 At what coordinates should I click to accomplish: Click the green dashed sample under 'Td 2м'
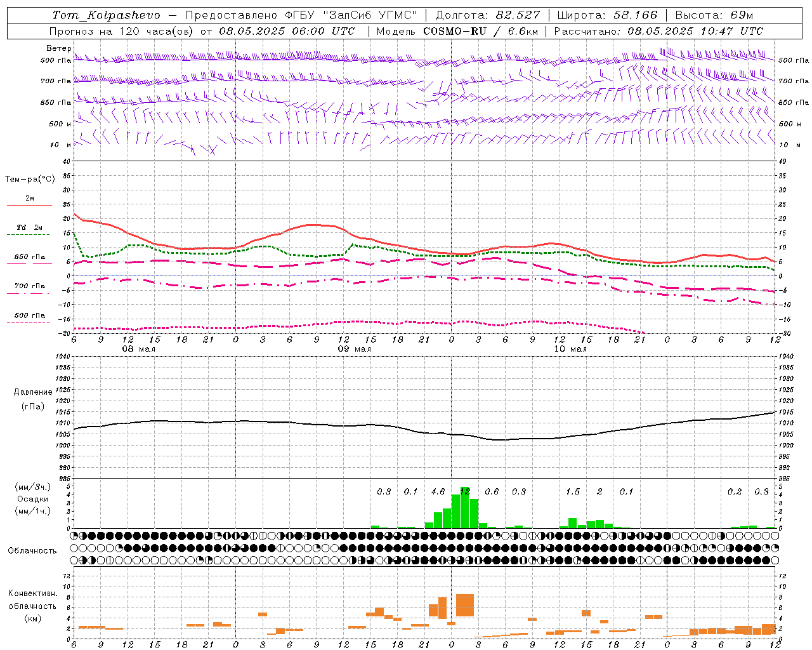[x=28, y=235]
